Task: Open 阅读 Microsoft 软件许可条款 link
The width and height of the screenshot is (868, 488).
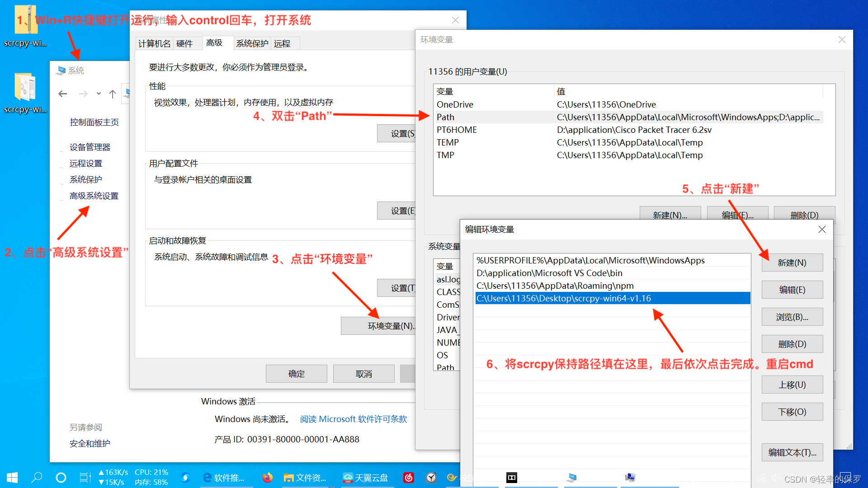Action: 353,419
